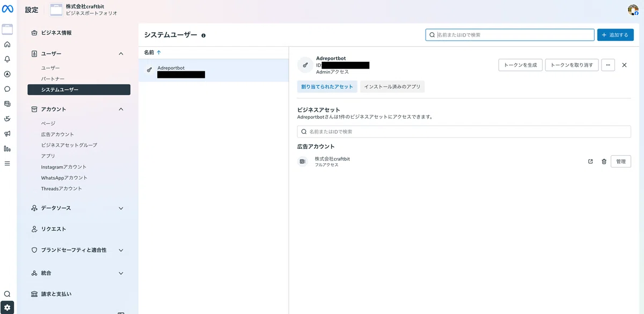Click the 名前 column header

tap(149, 53)
